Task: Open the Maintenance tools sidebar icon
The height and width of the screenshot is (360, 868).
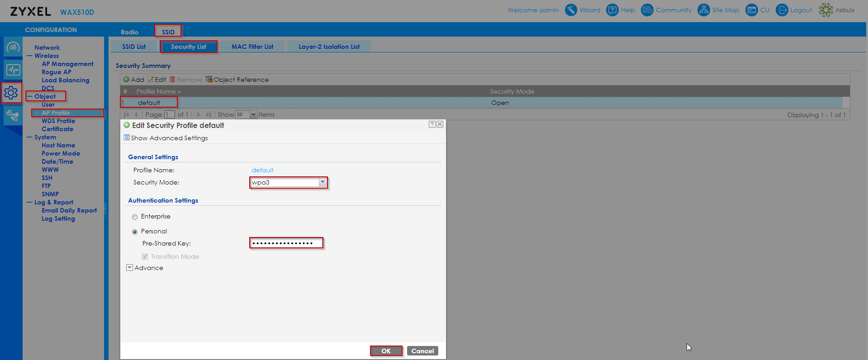Action: [x=13, y=116]
